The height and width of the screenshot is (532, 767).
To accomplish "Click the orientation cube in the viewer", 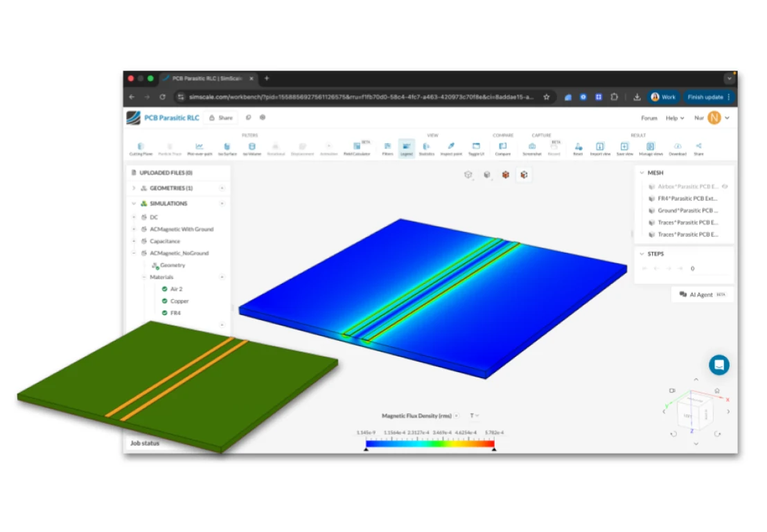I will [x=695, y=411].
